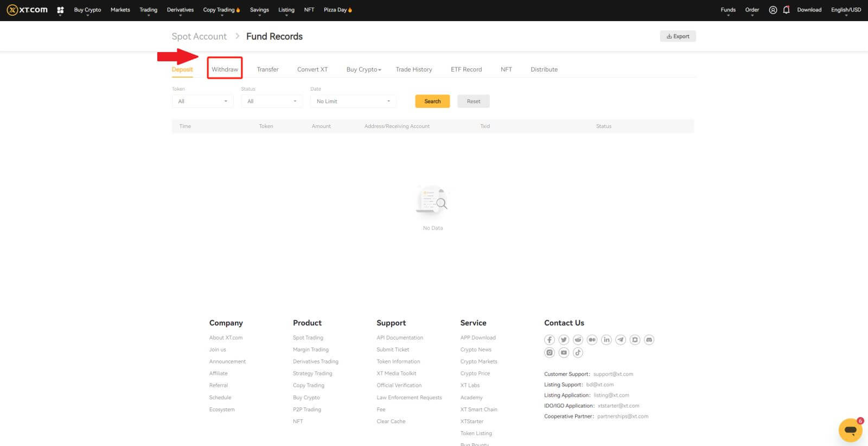
Task: Switch to the Distribute tab
Action: click(x=544, y=69)
